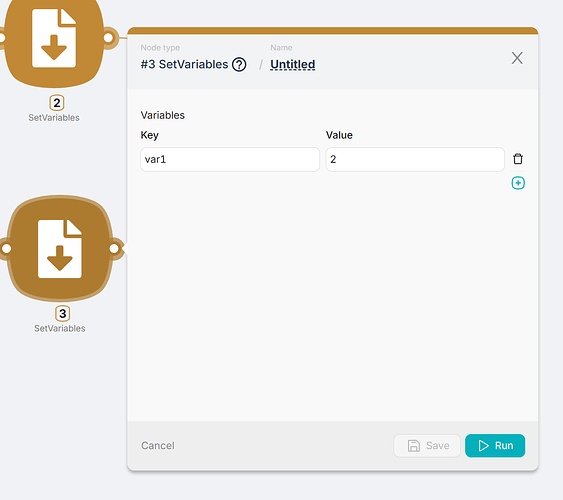Click the number 3 badge under the node
This screenshot has width=563, height=500.
pyautogui.click(x=62, y=313)
